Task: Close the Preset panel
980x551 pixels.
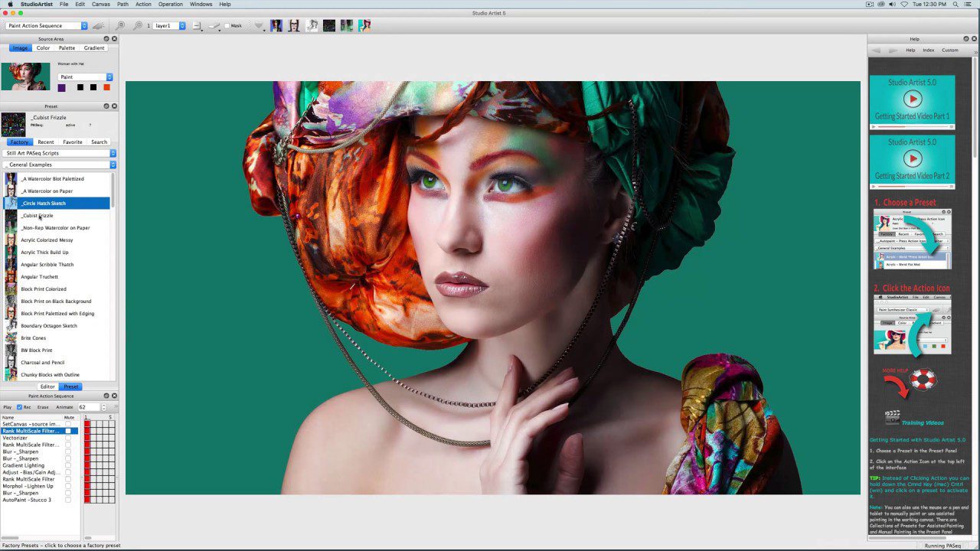Action: (114, 106)
